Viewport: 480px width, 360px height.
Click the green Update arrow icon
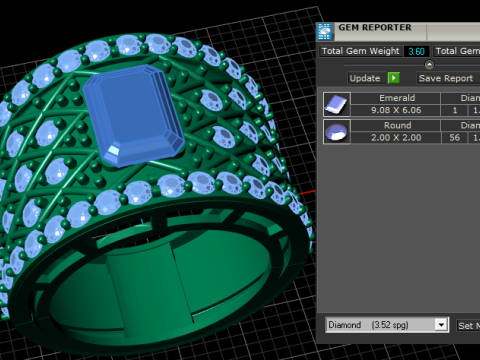394,78
